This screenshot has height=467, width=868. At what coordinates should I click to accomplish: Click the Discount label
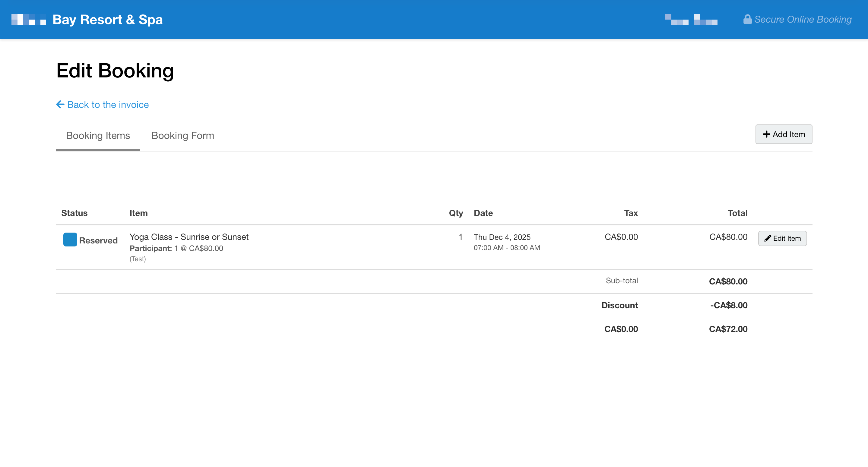pyautogui.click(x=619, y=305)
